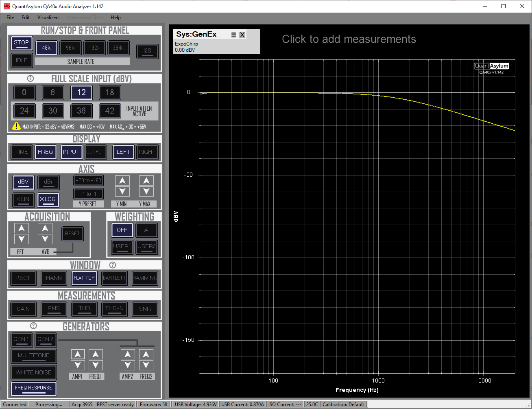Stop the acquisition with STOP button
This screenshot has width=532, height=409.
click(x=22, y=44)
